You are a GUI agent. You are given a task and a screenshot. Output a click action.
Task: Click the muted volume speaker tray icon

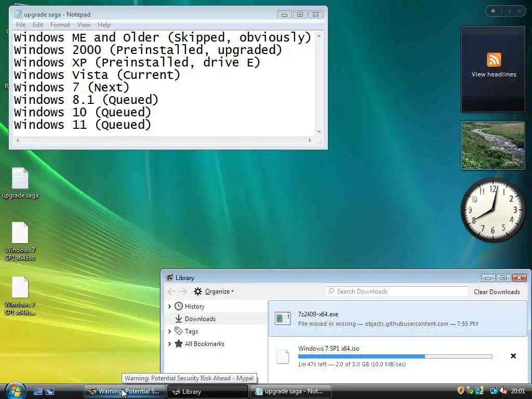click(x=503, y=391)
